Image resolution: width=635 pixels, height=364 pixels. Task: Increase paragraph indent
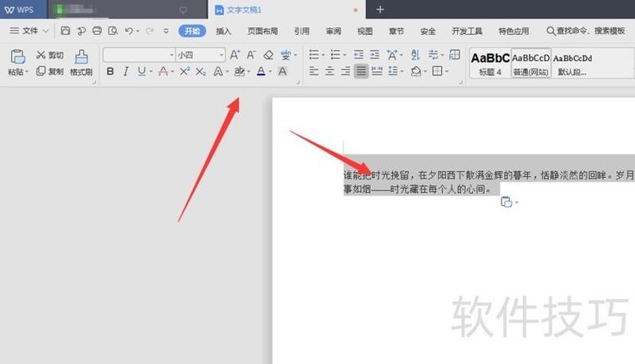[x=374, y=54]
